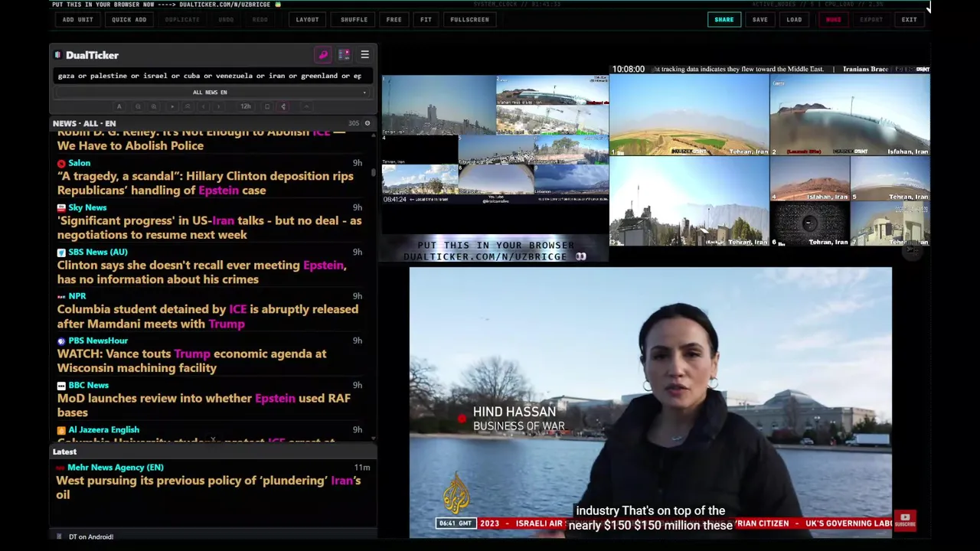The width and height of the screenshot is (980, 551).
Task: Select webcam 6 Tehran, Iran thumbnail
Action: tap(809, 223)
